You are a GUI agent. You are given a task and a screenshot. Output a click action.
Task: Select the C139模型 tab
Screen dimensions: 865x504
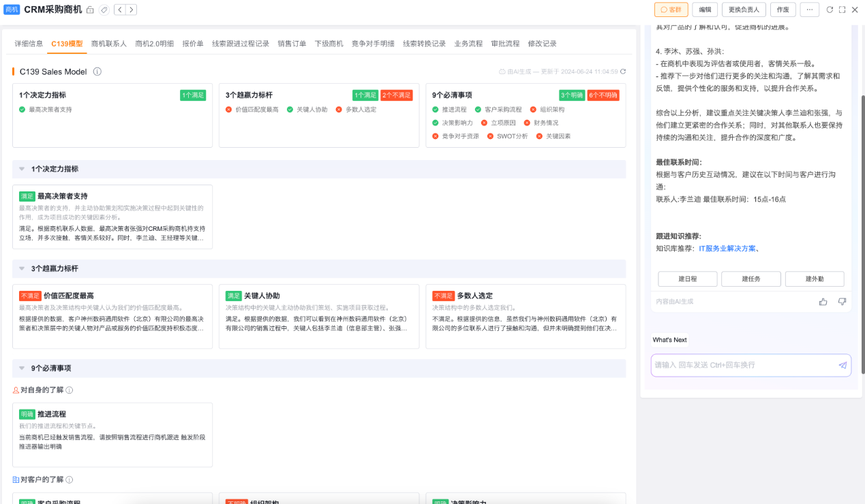click(x=67, y=44)
